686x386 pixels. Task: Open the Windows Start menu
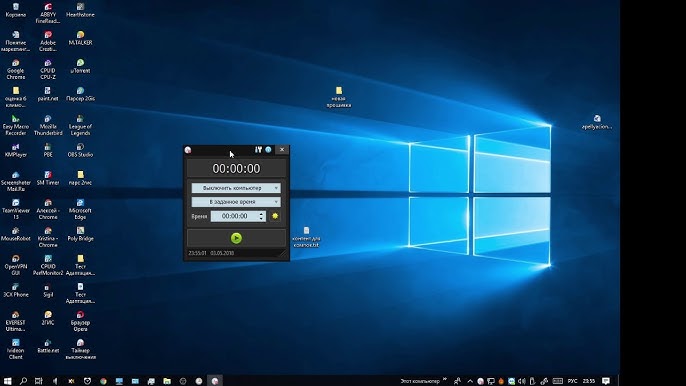pos(7,381)
